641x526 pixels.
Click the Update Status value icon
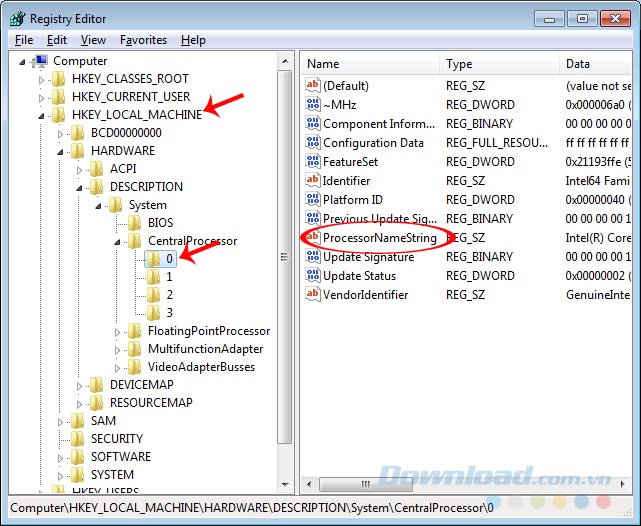[x=312, y=276]
